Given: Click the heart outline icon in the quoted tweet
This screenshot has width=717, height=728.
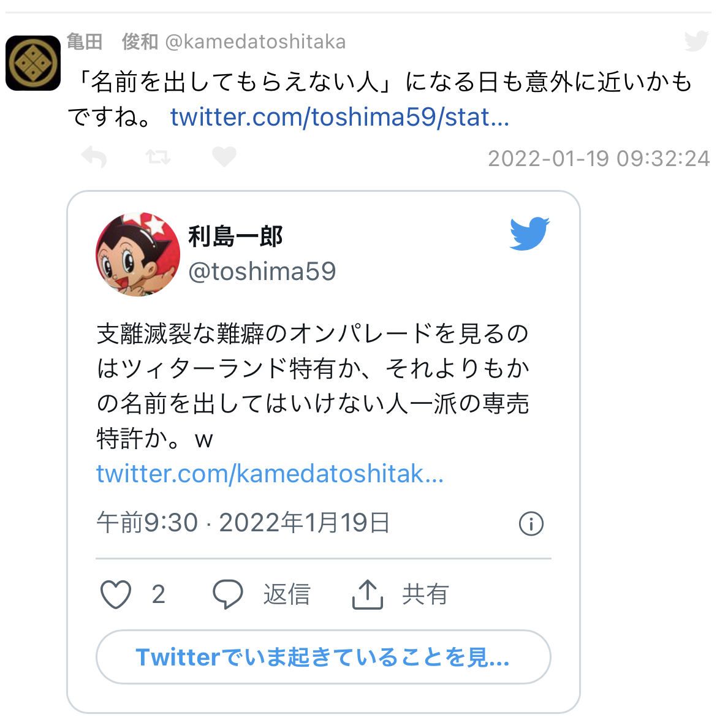Looking at the screenshot, I should pos(116,594).
